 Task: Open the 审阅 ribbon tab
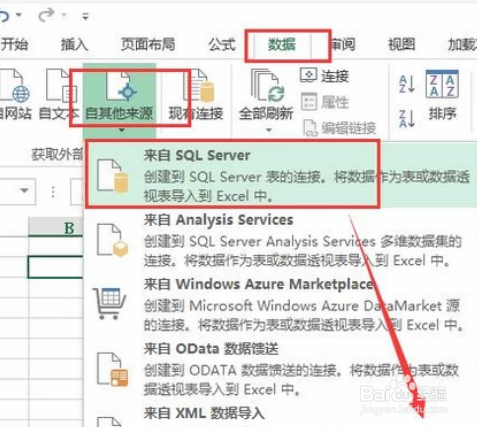343,45
